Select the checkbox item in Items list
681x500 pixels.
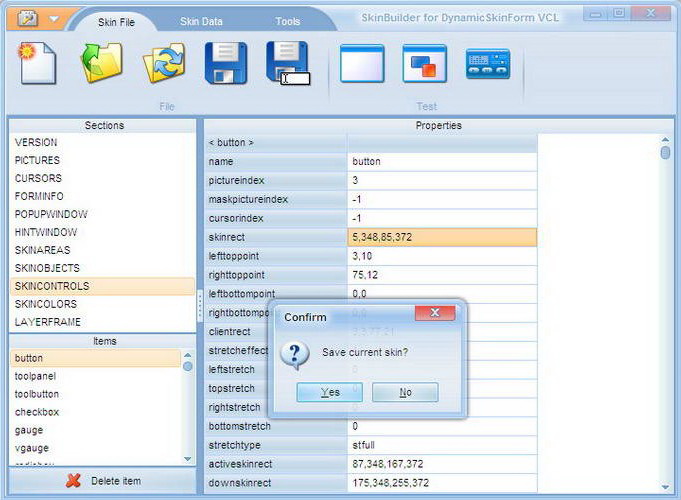95,412
